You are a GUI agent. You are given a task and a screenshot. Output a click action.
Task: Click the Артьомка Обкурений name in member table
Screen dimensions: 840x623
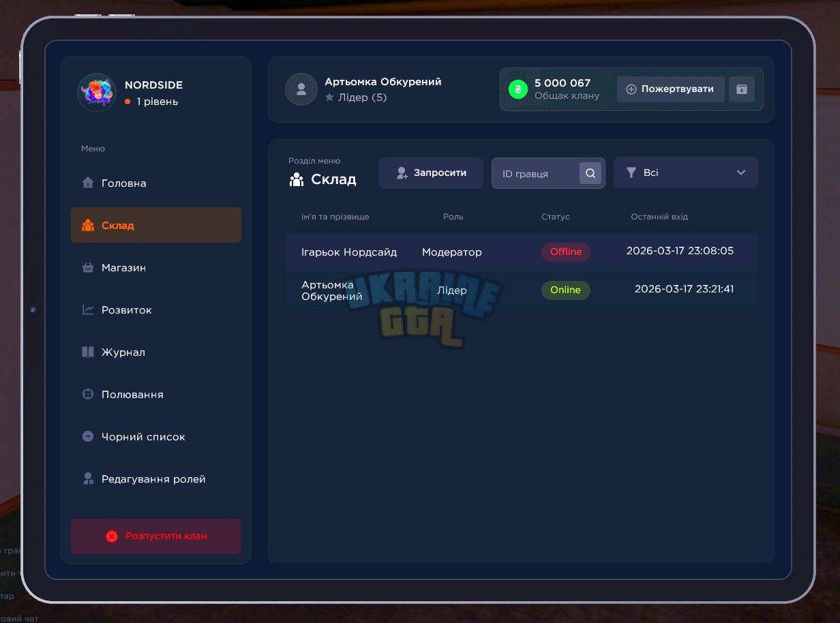pyautogui.click(x=332, y=290)
